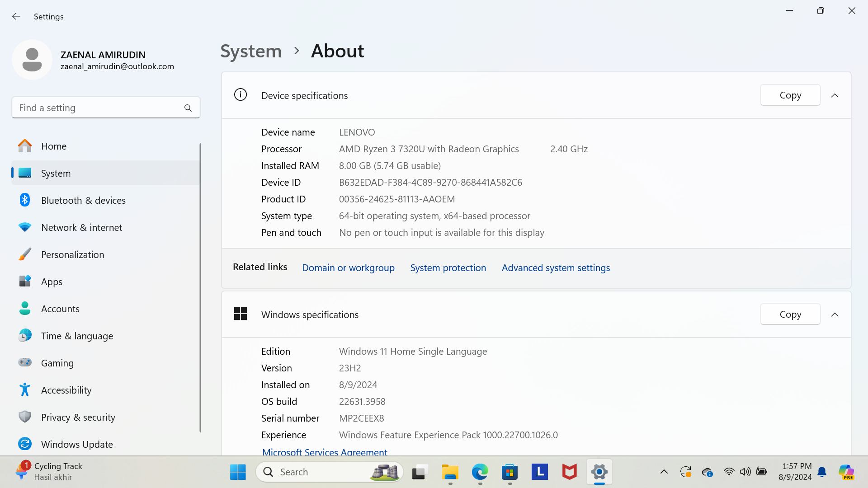868x488 pixels.
Task: Open Microsoft Edge from the taskbar
Action: [x=480, y=472]
